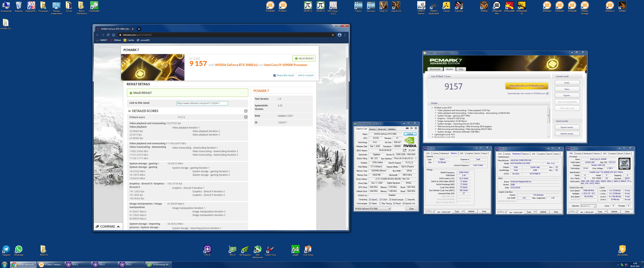This screenshot has height=268, width=644.
Task: Toggle the UEFI checkbox in GPU-Z
Action: coord(410,150)
